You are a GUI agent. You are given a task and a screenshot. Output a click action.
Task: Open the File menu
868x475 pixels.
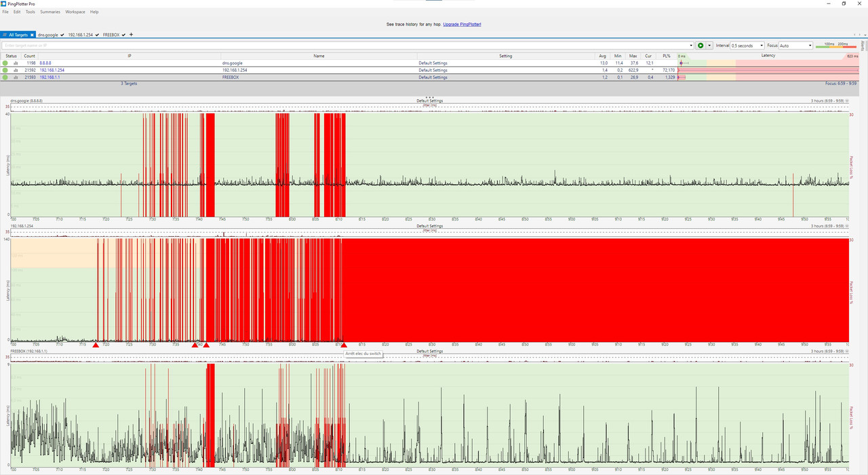(6, 12)
